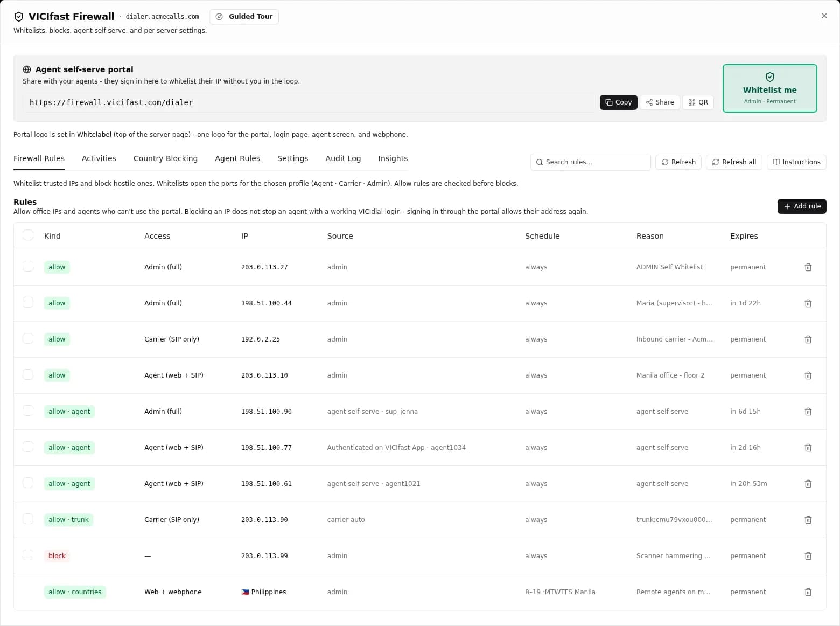Check the box for rule 198.51.100.90

click(x=28, y=411)
